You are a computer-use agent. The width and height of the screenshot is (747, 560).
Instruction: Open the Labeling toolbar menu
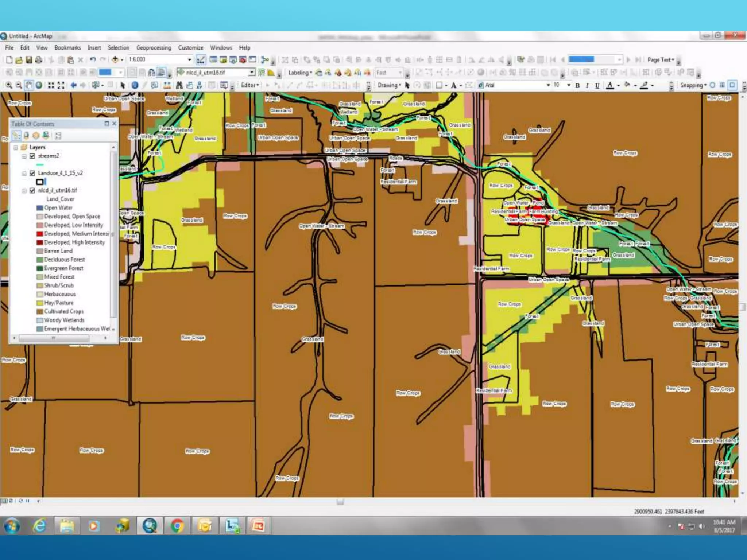tap(300, 73)
